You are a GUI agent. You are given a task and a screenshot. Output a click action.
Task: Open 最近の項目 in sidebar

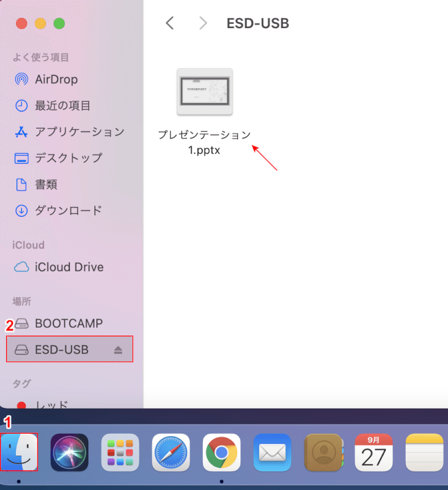tap(63, 105)
